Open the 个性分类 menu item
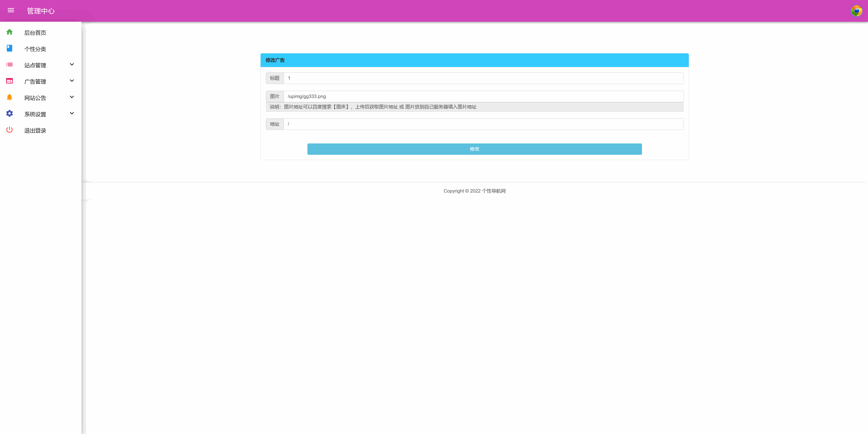Screen dimensions: 868x434 [35, 49]
